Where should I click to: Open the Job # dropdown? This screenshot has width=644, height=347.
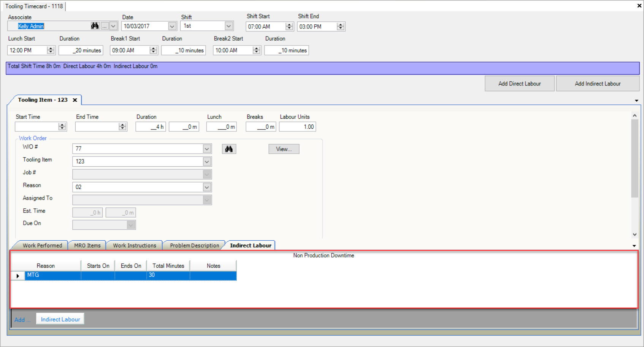(207, 174)
